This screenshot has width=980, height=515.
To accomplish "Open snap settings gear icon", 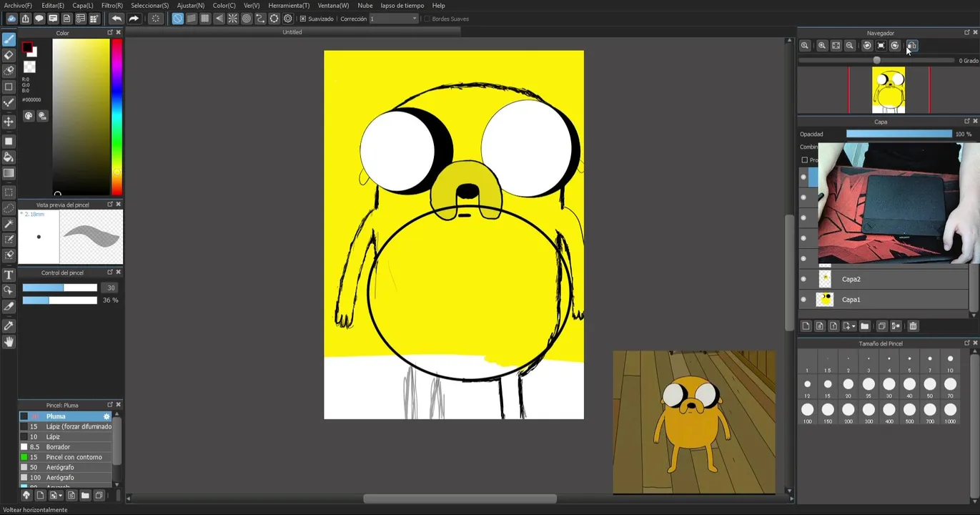I will 288,19.
